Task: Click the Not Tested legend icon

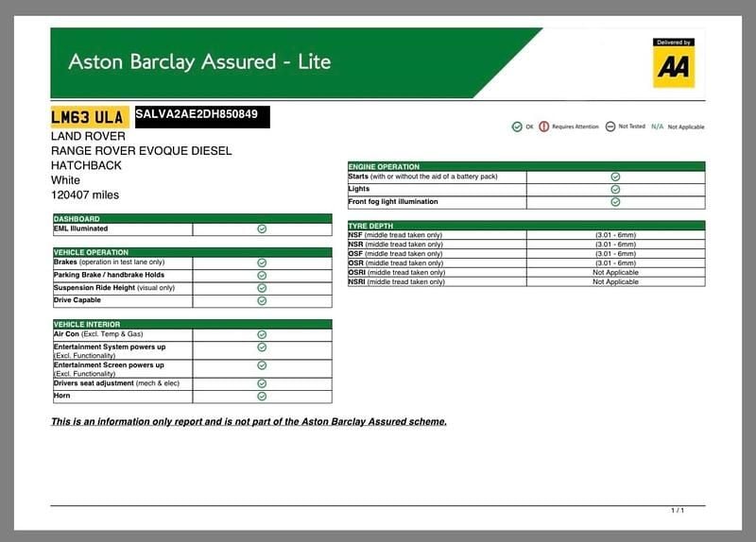Action: 610,127
